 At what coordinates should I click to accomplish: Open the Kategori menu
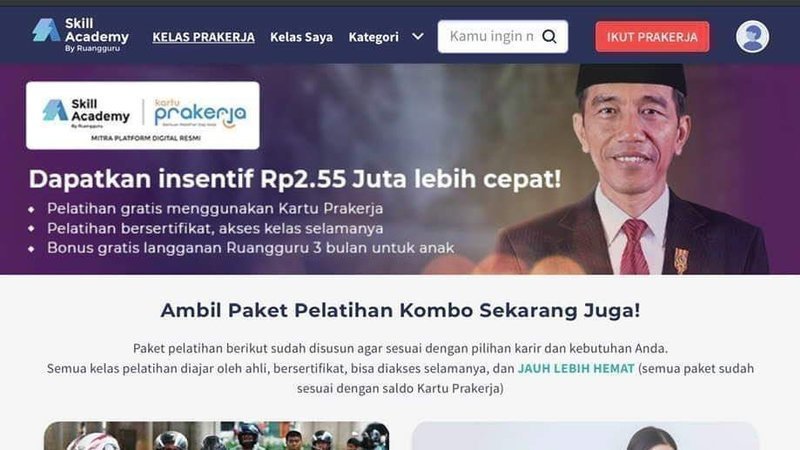coord(373,37)
